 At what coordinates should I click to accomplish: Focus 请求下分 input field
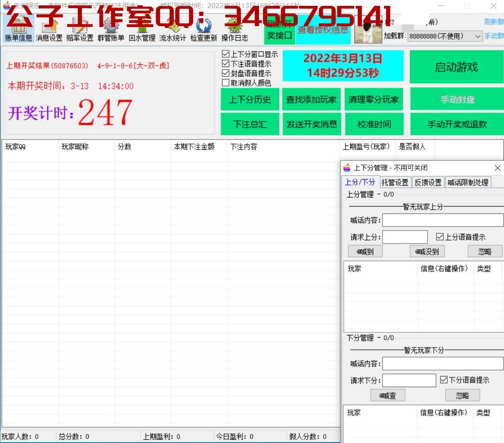pyautogui.click(x=409, y=380)
